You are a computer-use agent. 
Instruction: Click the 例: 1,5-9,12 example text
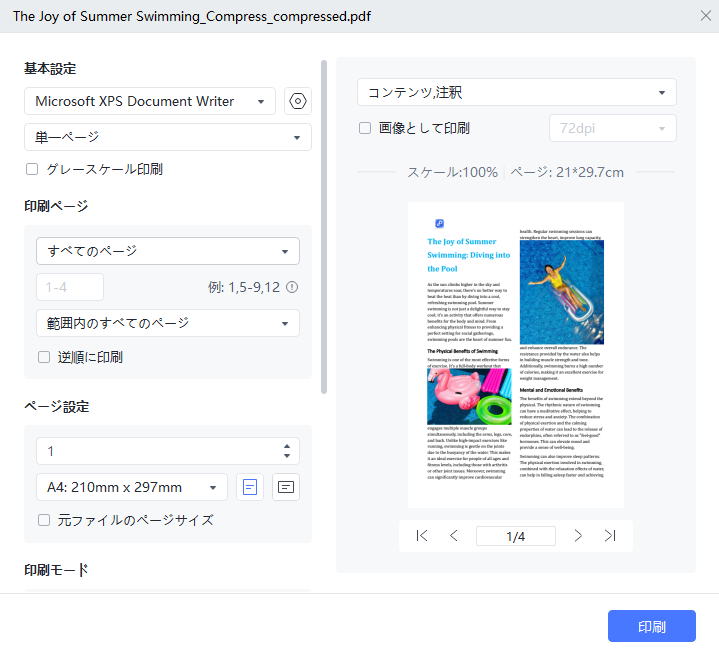tap(243, 287)
